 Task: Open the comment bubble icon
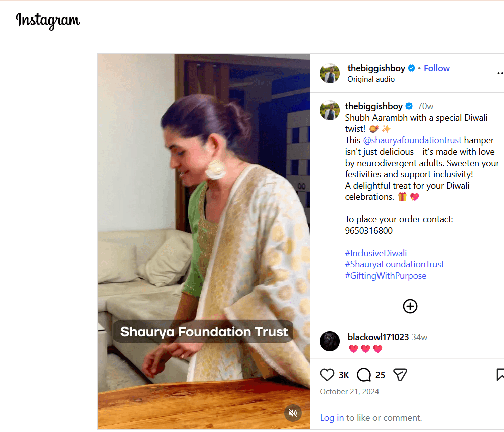[x=364, y=375]
